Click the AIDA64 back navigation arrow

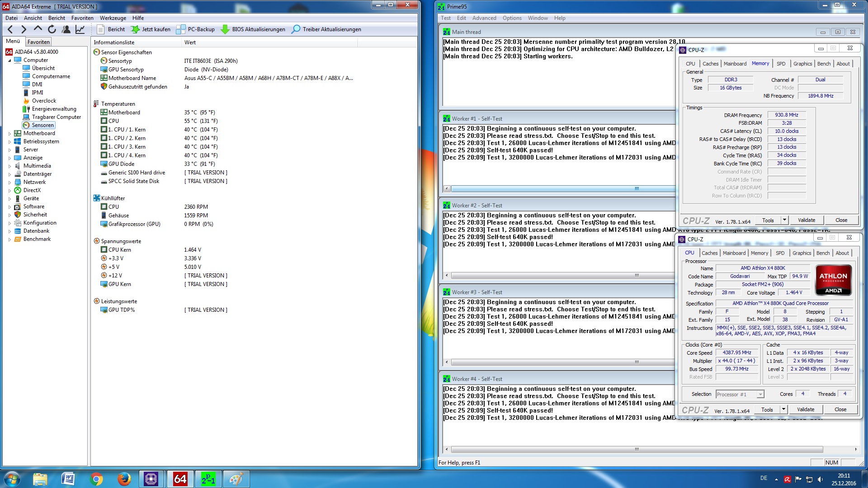pos(10,29)
